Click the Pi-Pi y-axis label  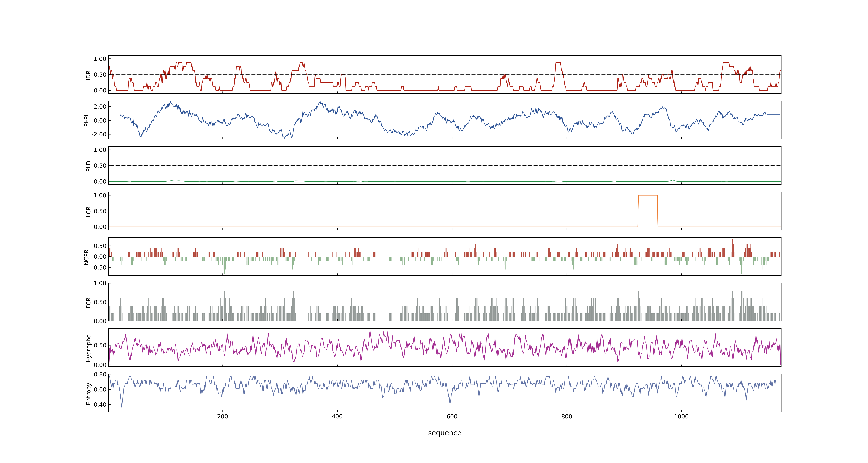point(86,120)
